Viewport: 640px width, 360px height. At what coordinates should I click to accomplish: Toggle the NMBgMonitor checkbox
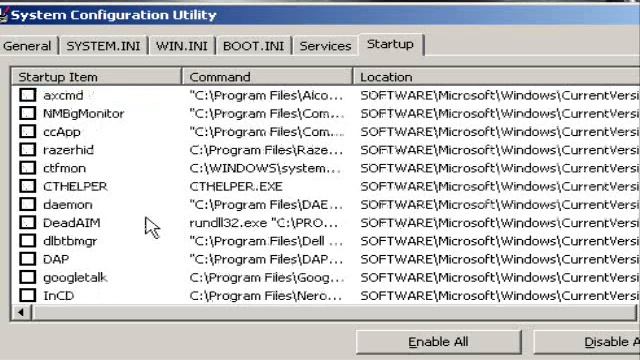click(27, 113)
